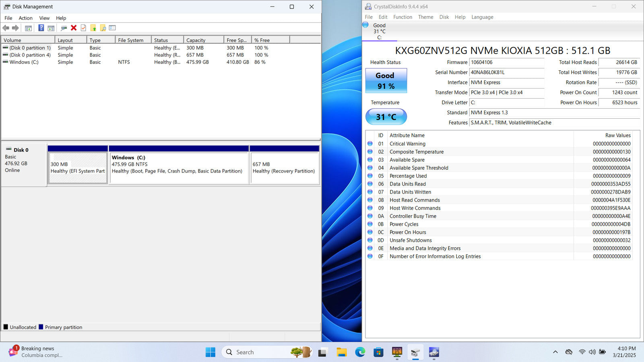Open Microsoft Store from taskbar
This screenshot has height=362, width=644.
point(378,352)
